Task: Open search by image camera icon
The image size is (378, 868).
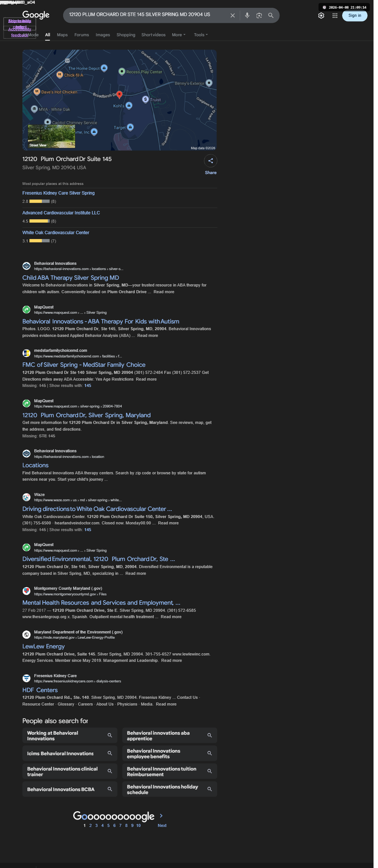Action: tap(259, 16)
